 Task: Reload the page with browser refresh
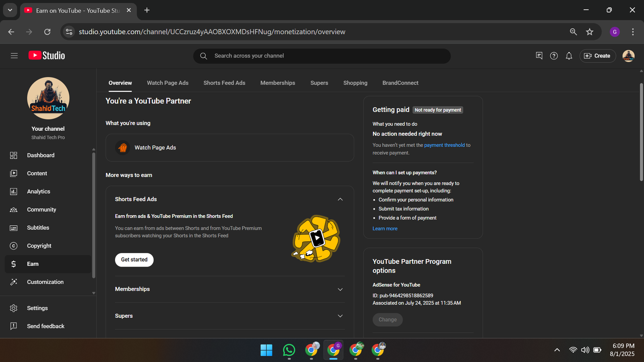coord(47,32)
